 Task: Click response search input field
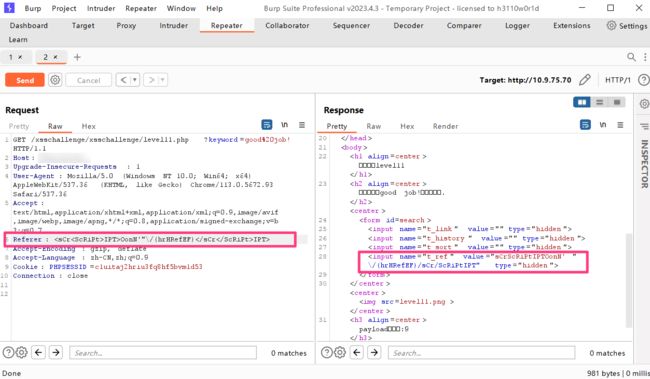click(481, 353)
